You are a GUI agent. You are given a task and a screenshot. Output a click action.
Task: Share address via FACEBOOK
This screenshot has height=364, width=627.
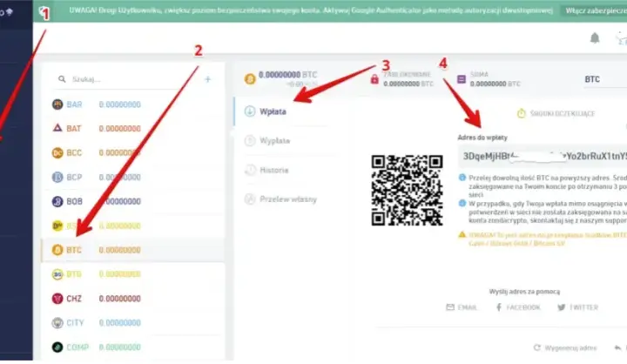[x=518, y=307]
